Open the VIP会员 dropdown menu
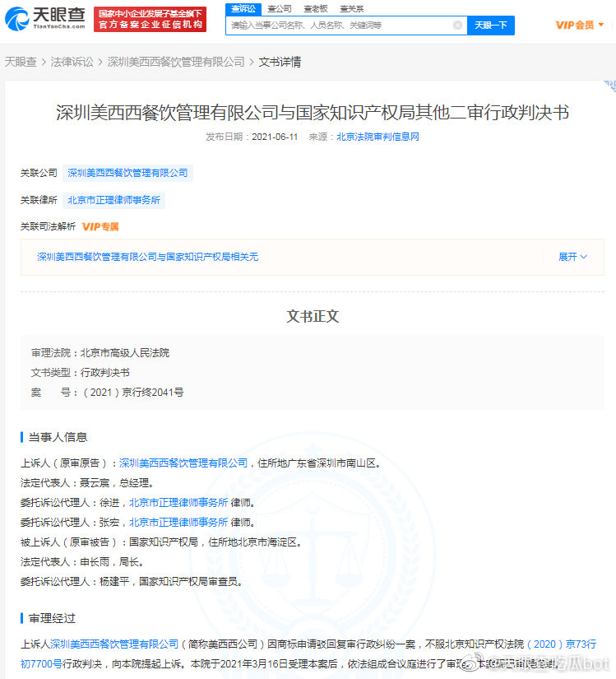The height and width of the screenshot is (679, 616). point(579,26)
